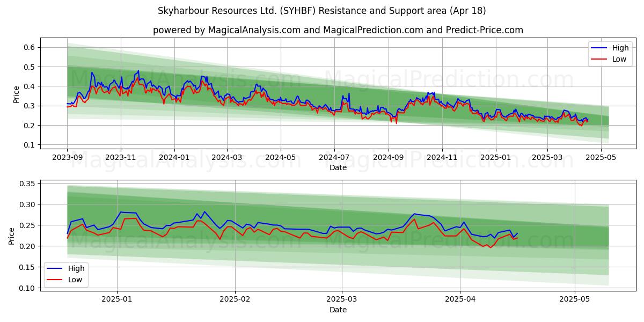Click the '2025-03' tick label on top chart

pos(547,158)
